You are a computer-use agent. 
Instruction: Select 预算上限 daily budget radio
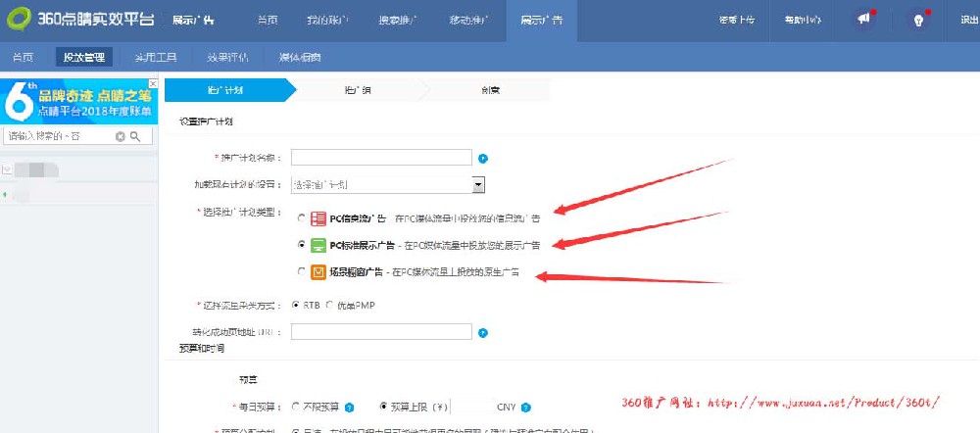coord(384,407)
